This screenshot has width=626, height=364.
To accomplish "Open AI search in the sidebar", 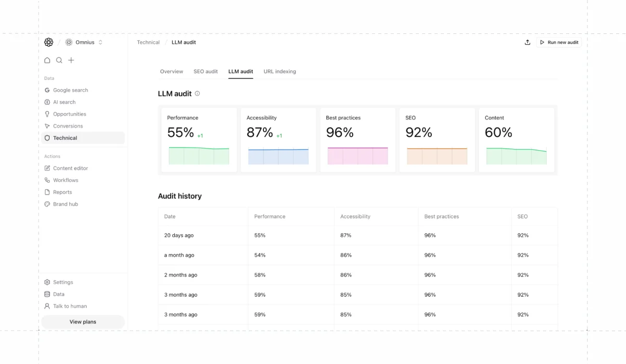I will click(64, 102).
